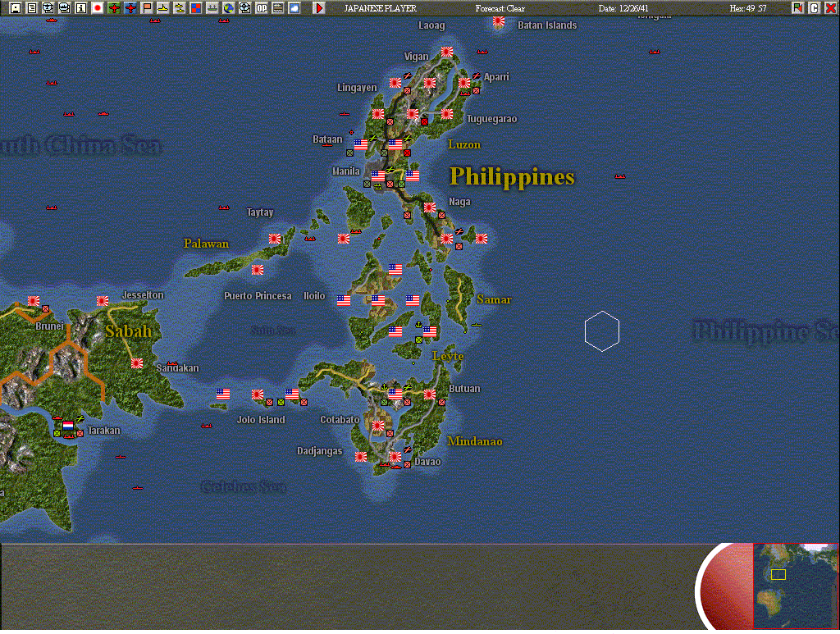Click the double yellow ships toolbar icon

click(x=180, y=7)
